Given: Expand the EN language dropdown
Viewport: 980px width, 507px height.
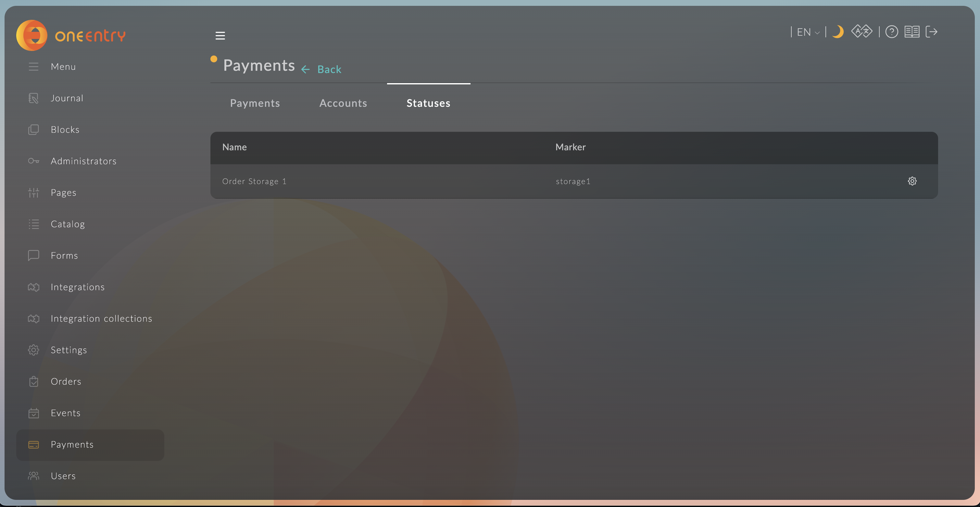Looking at the screenshot, I should (808, 32).
